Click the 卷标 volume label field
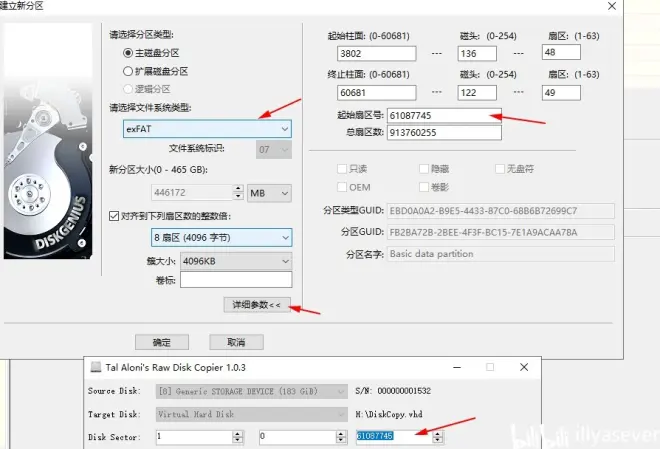Viewport: 660px width, 449px height. point(236,280)
